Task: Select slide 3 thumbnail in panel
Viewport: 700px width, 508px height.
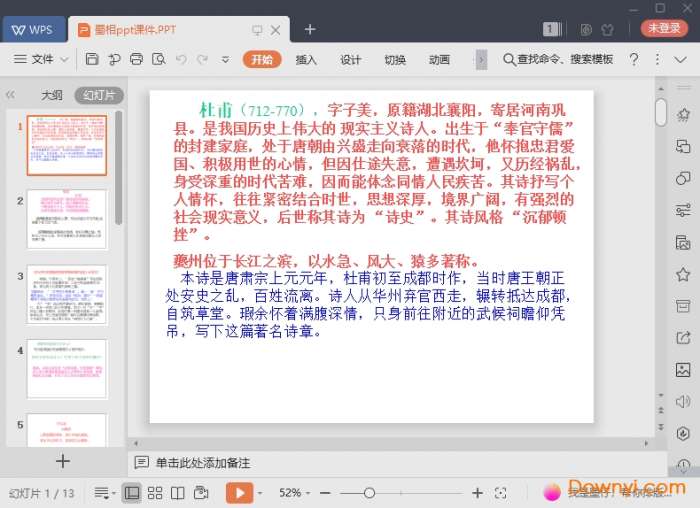Action: pyautogui.click(x=66, y=294)
